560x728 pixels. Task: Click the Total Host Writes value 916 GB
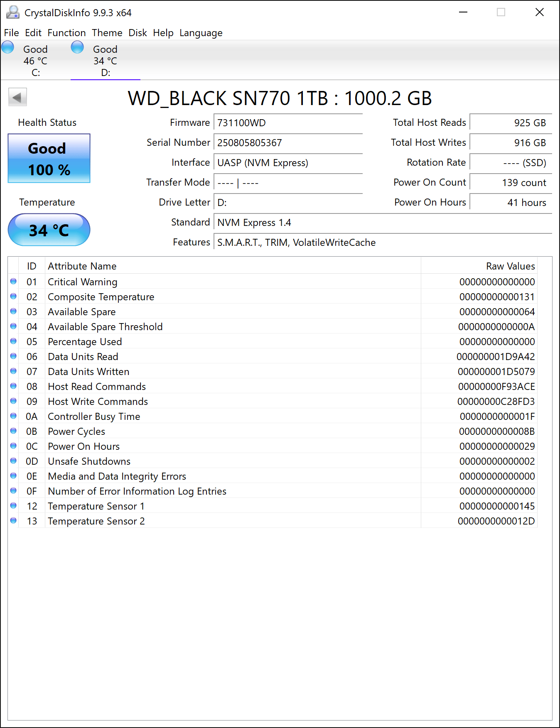(511, 143)
